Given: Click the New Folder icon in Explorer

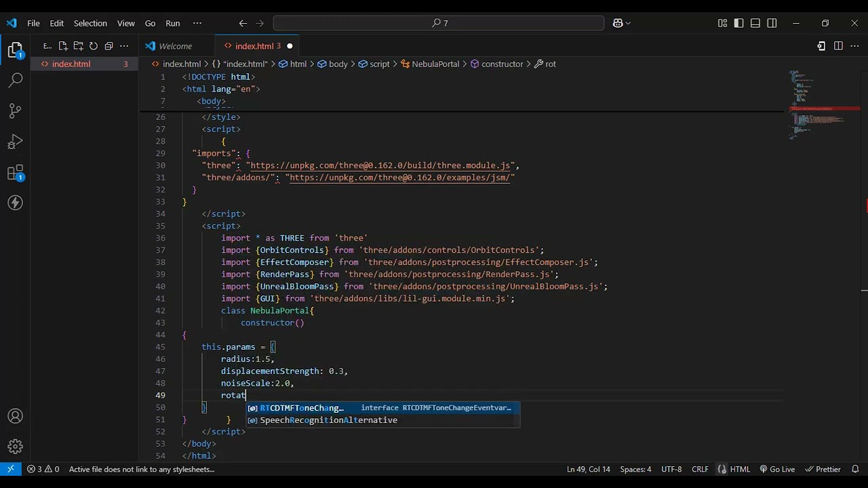Looking at the screenshot, I should coord(78,46).
